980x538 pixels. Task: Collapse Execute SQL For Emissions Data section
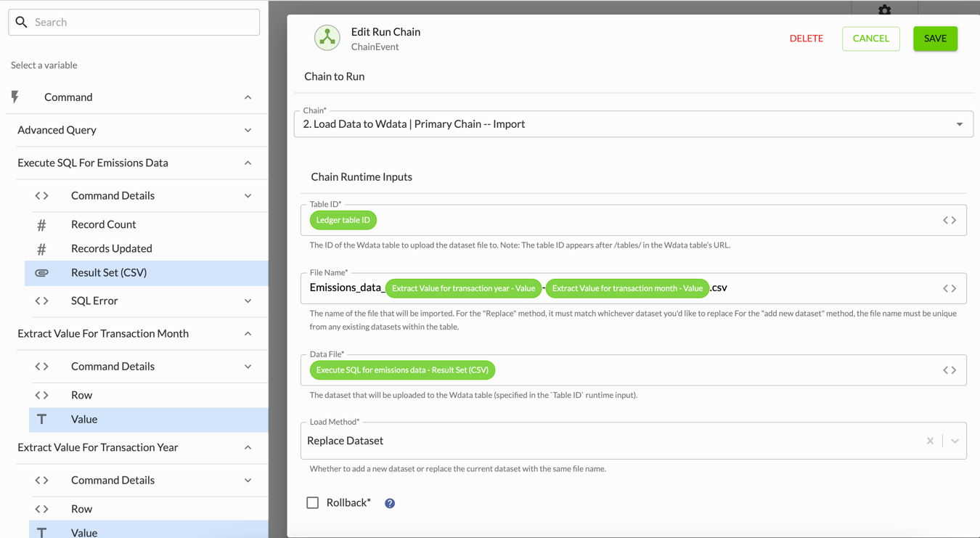248,163
